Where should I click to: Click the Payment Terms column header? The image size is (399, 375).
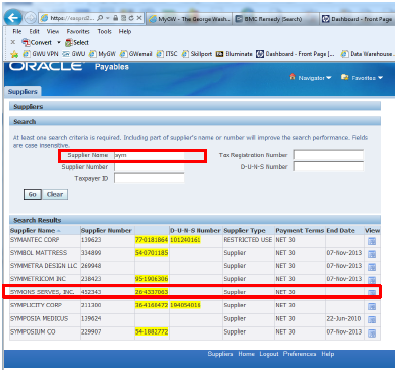click(300, 230)
